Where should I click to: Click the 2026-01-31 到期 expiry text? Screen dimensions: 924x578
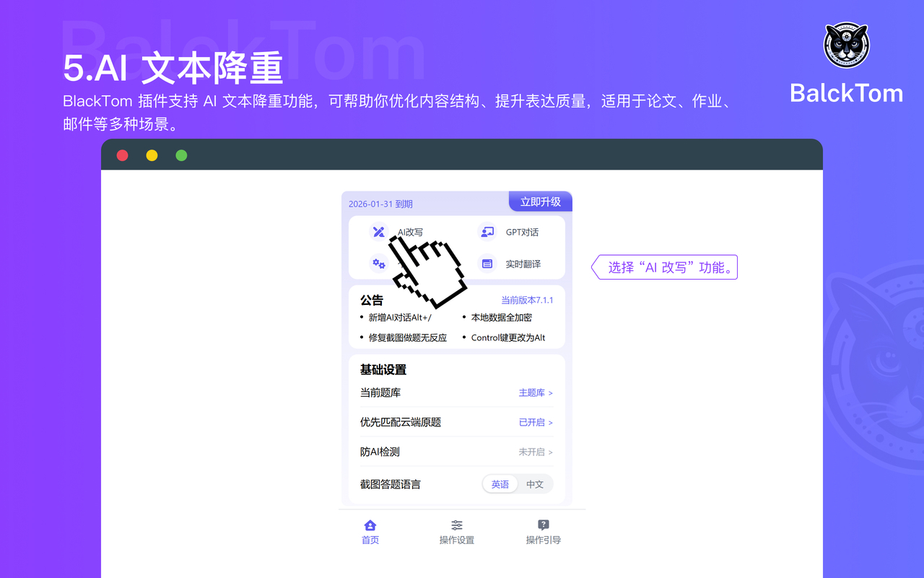tap(380, 204)
